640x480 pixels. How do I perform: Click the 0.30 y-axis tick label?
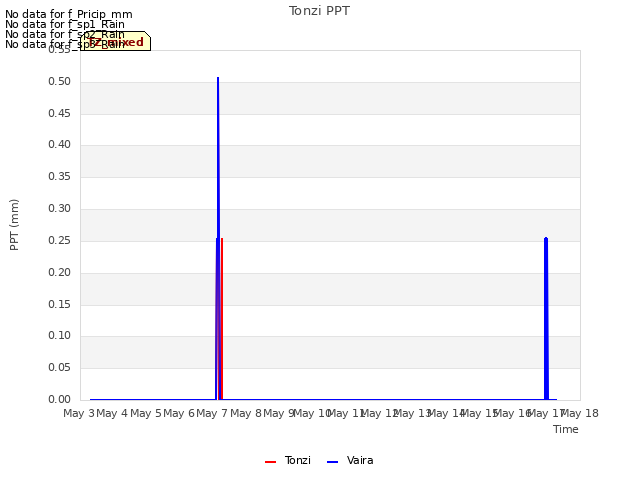(60, 209)
